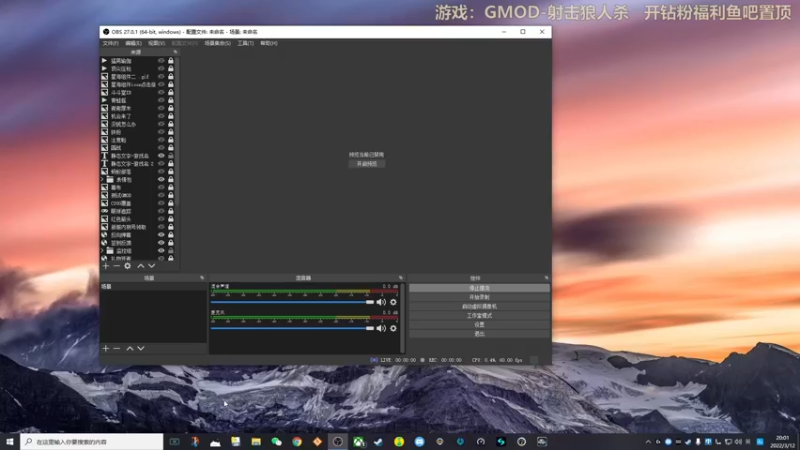Toggle the eye icon for 红色箭头 source

click(x=161, y=219)
